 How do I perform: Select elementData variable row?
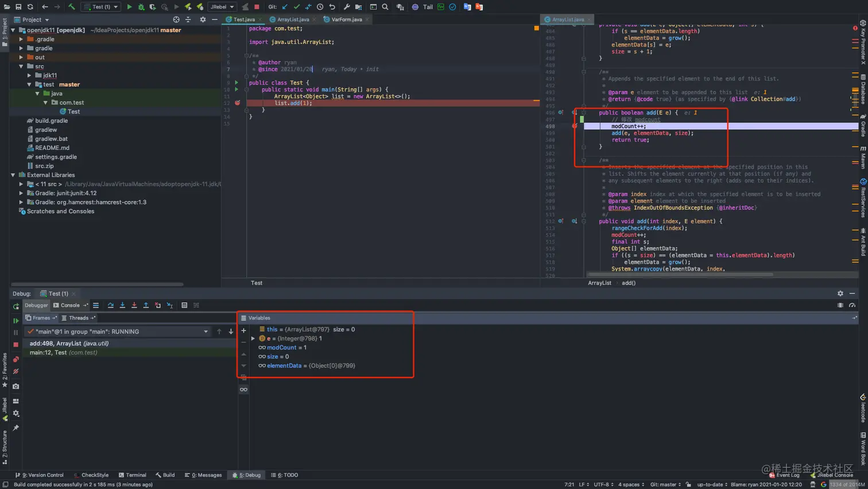point(307,365)
